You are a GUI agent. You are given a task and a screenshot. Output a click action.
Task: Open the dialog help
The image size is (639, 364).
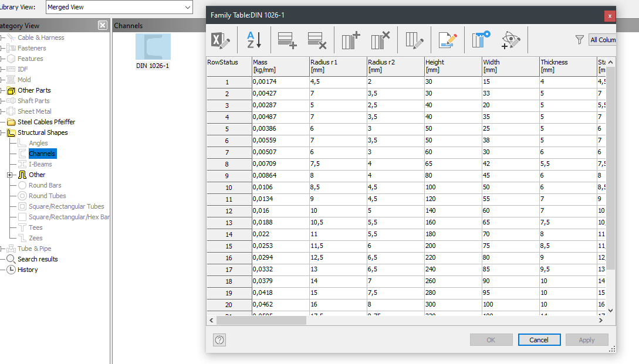(x=219, y=339)
